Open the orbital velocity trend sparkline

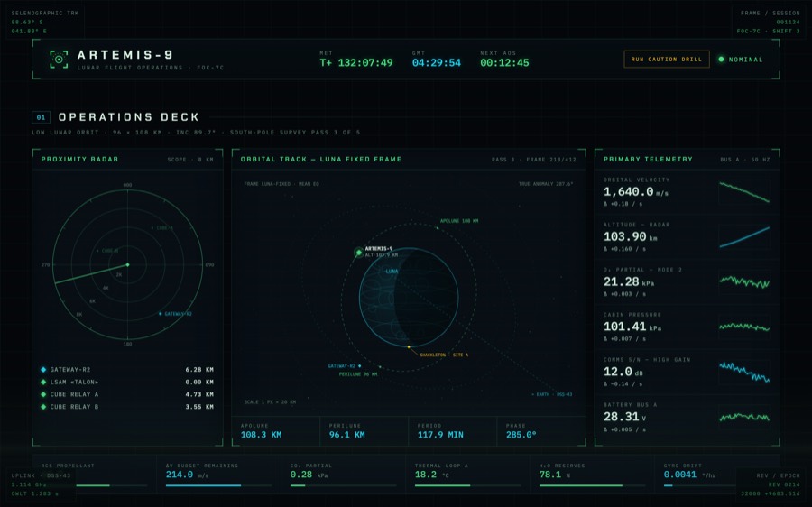click(744, 191)
